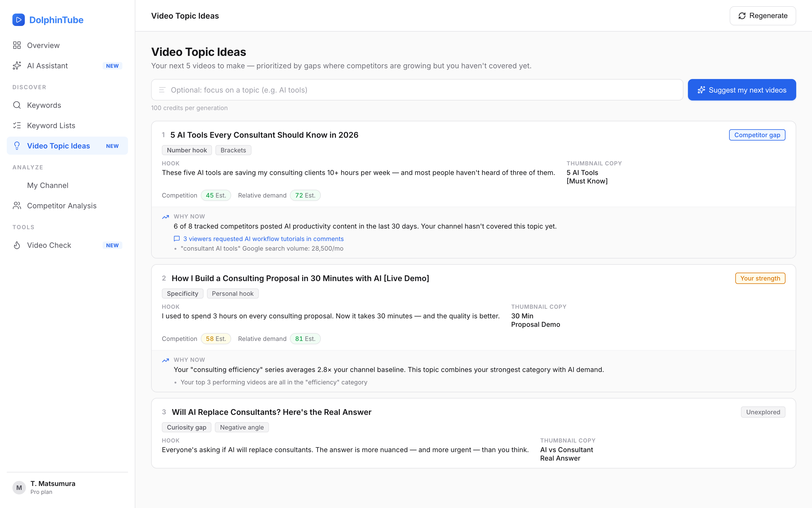Click trend icon beside first WHY NOW
Image resolution: width=812 pixels, height=508 pixels.
[166, 217]
